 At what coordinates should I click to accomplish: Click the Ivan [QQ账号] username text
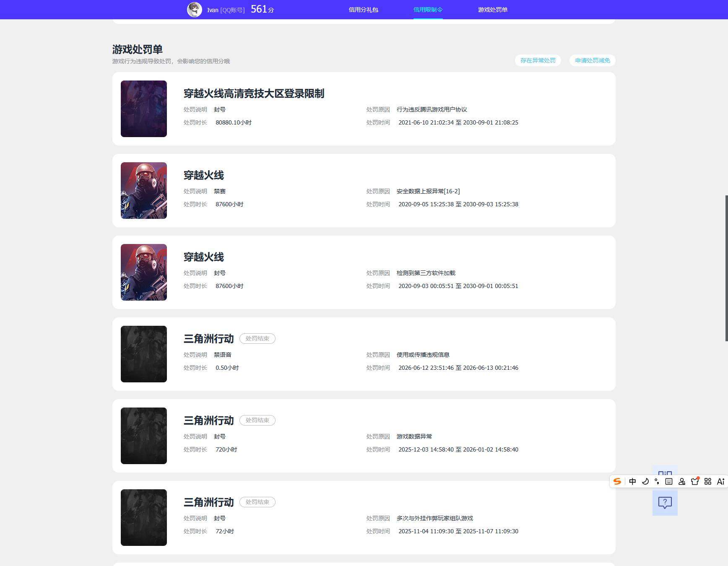pos(226,10)
